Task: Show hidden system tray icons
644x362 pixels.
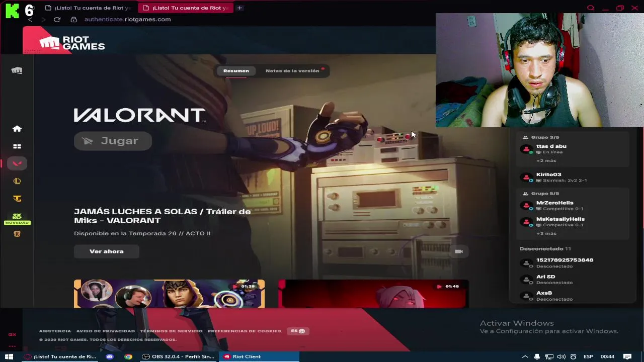Action: [x=525, y=356]
